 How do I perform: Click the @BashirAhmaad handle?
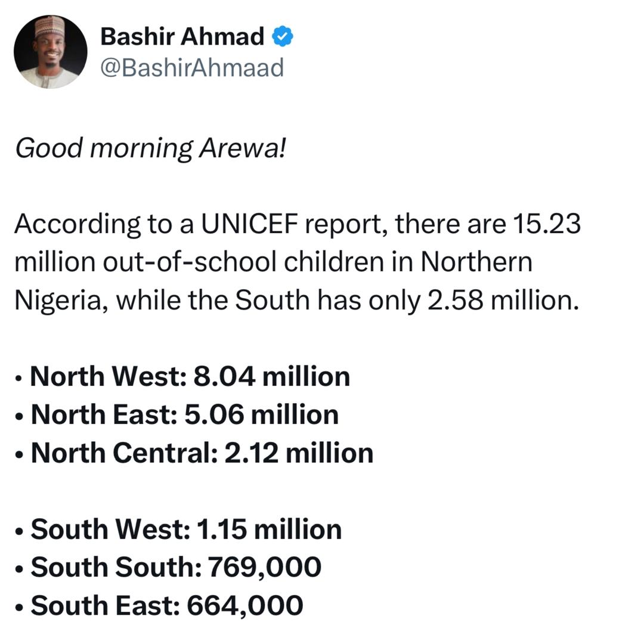pos(191,68)
